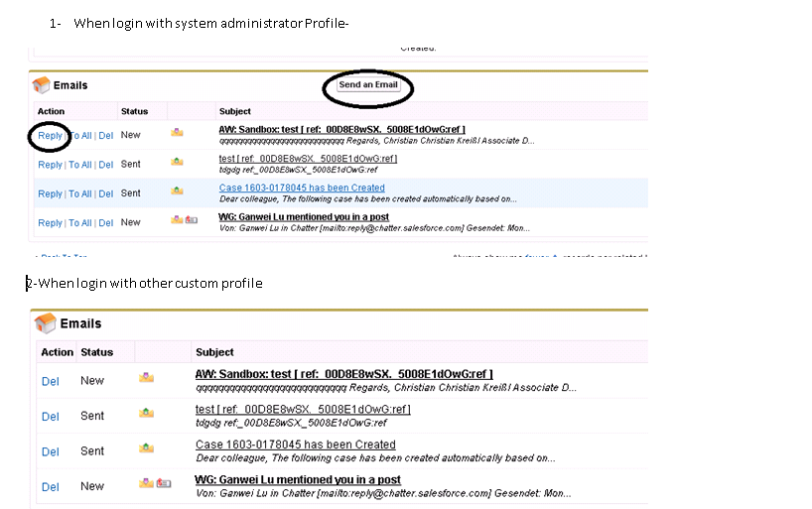The width and height of the screenshot is (812, 509).
Task: Click the Action column header in custom profile list
Action: (57, 352)
